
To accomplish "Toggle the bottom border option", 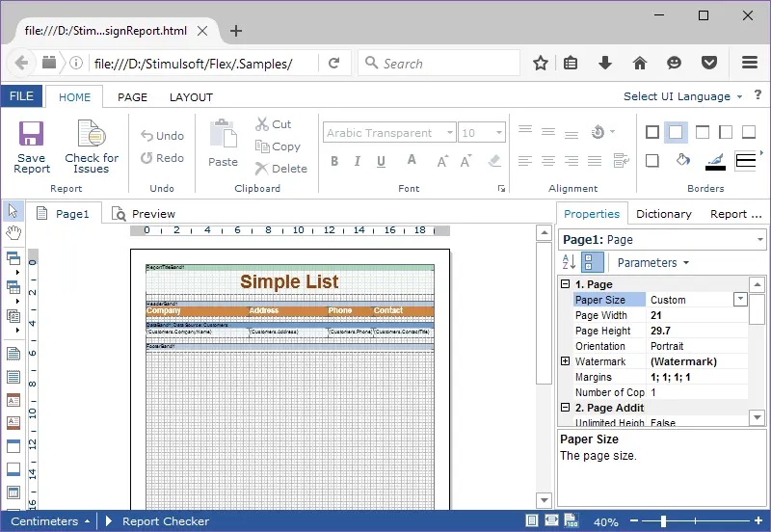I will coord(749,132).
